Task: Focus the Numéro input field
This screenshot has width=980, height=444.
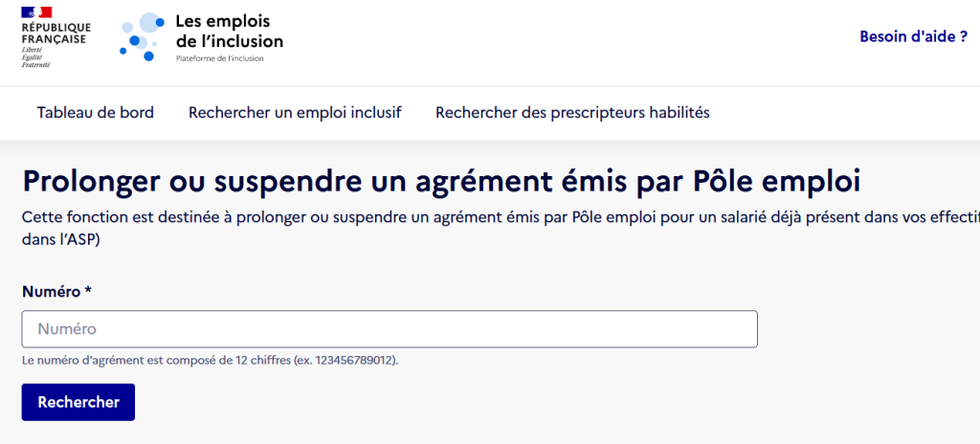Action: [x=390, y=329]
